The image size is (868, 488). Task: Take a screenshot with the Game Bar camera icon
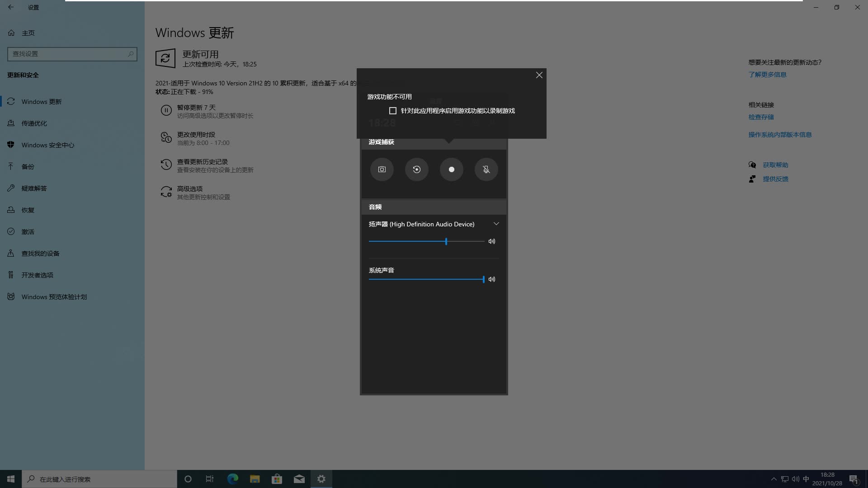point(382,169)
